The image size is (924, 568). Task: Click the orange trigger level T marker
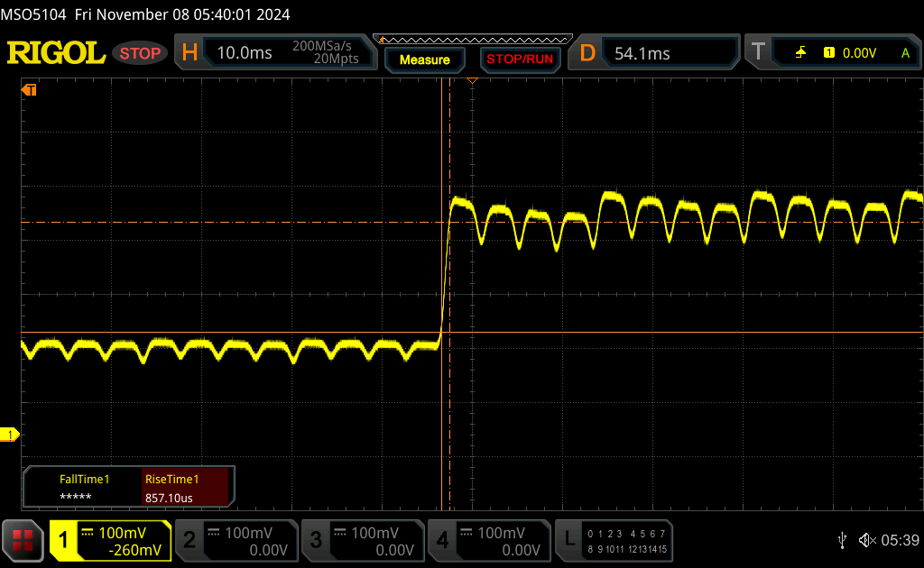pyautogui.click(x=29, y=89)
